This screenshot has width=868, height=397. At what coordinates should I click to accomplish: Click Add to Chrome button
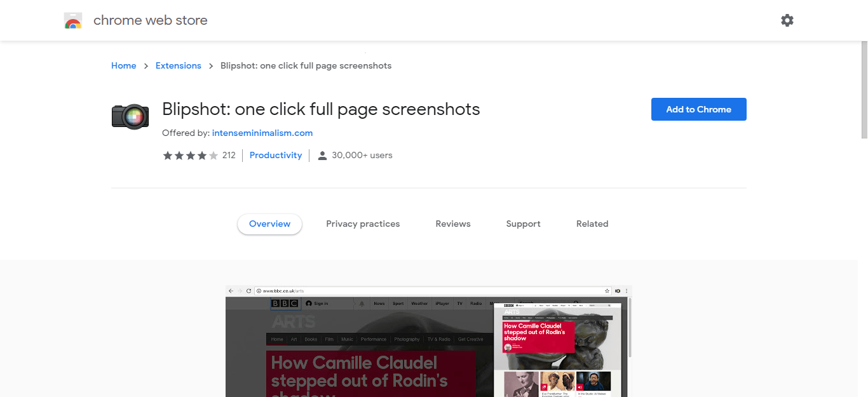[699, 109]
